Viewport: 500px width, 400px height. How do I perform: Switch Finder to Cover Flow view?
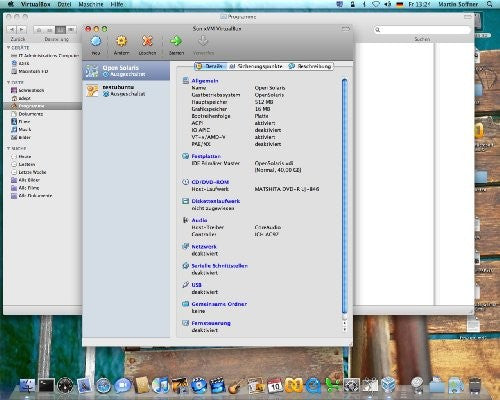[71, 30]
